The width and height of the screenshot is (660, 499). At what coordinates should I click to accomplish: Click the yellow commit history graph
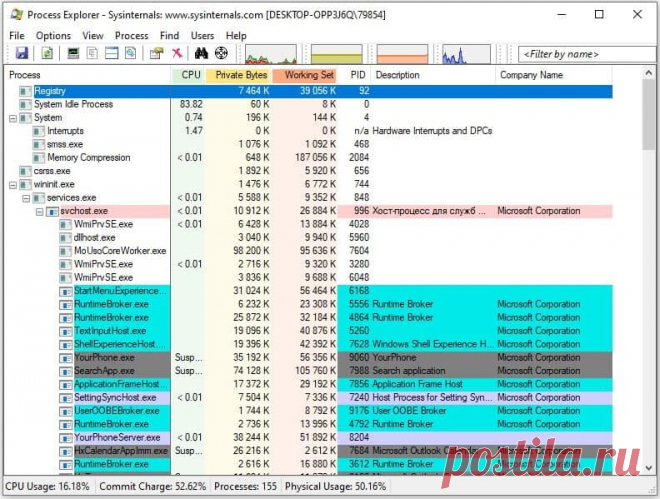[x=336, y=54]
